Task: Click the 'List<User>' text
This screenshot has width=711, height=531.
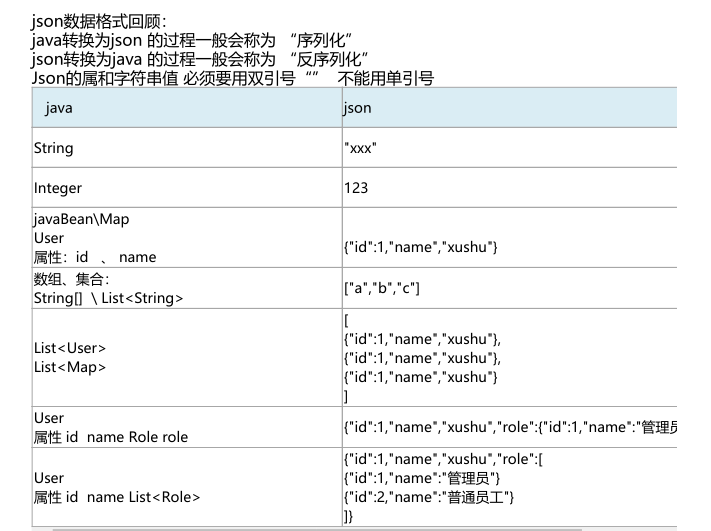Action: pyautogui.click(x=70, y=348)
